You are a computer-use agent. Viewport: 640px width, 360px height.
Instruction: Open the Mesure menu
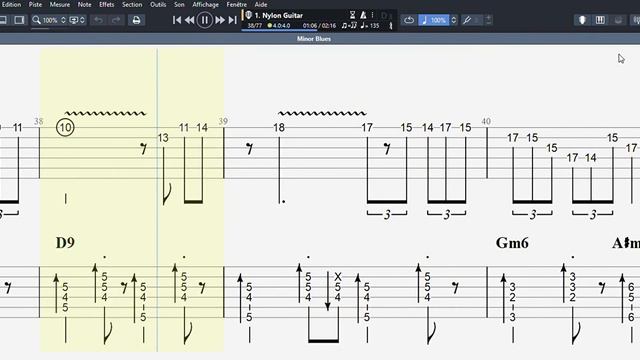(60, 4)
